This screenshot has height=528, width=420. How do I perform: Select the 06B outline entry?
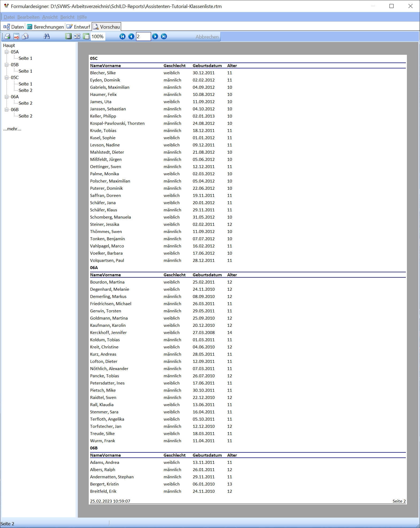click(x=15, y=110)
